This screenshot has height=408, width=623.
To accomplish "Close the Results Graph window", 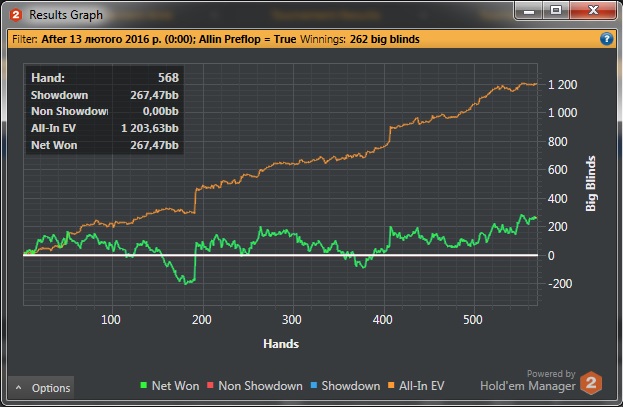I will (593, 10).
